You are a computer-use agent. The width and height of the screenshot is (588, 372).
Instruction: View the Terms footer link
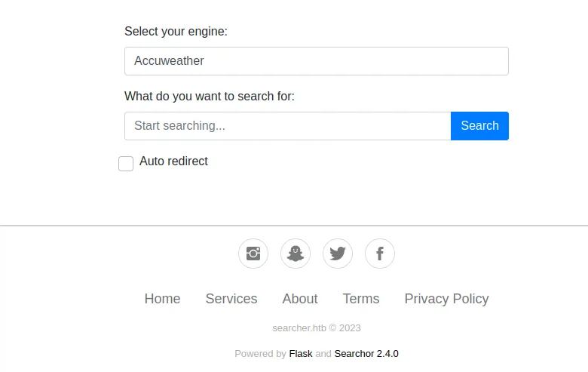pyautogui.click(x=361, y=299)
